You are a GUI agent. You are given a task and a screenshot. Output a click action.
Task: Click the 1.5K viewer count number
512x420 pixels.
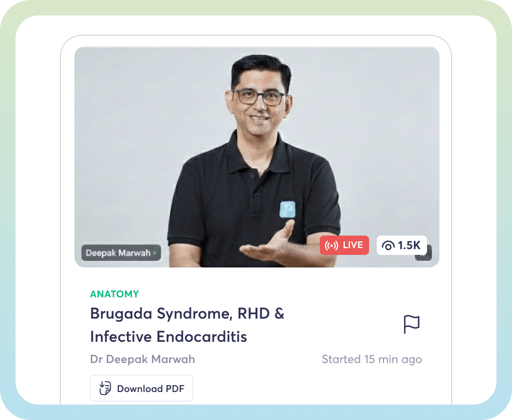click(409, 245)
